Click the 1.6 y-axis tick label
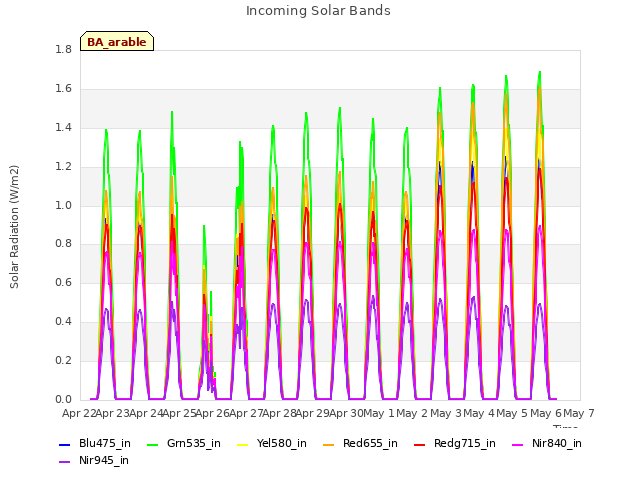The image size is (640, 480). 63,89
